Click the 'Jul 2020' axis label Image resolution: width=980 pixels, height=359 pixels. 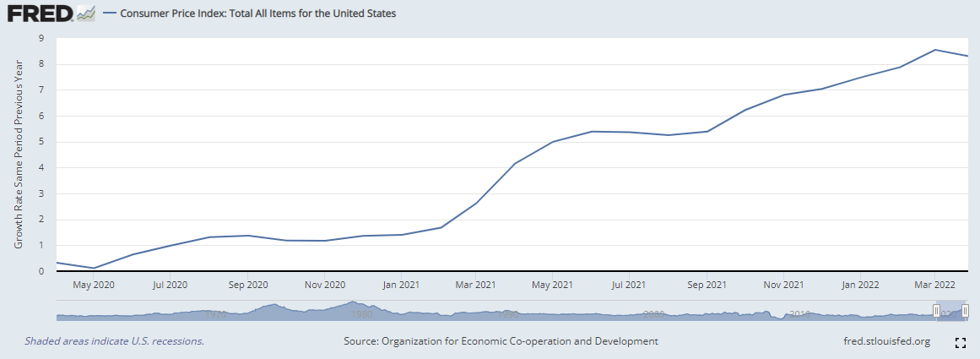pyautogui.click(x=170, y=285)
